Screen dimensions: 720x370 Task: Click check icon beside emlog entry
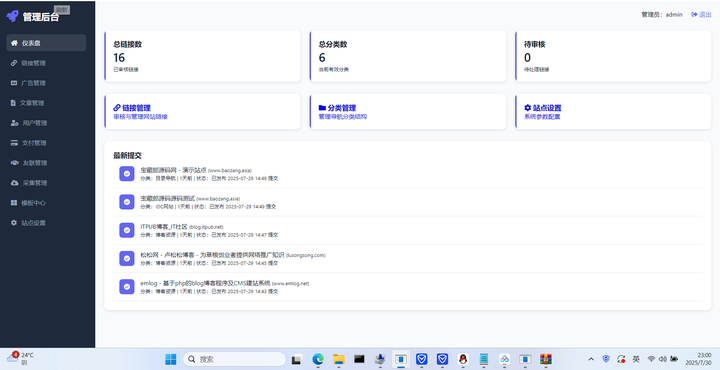click(127, 287)
